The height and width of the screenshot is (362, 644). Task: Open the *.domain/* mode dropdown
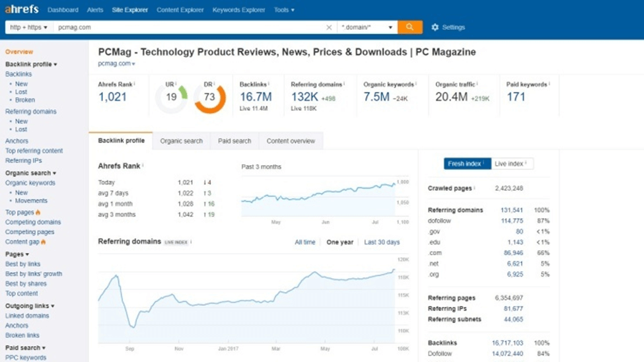pos(367,28)
